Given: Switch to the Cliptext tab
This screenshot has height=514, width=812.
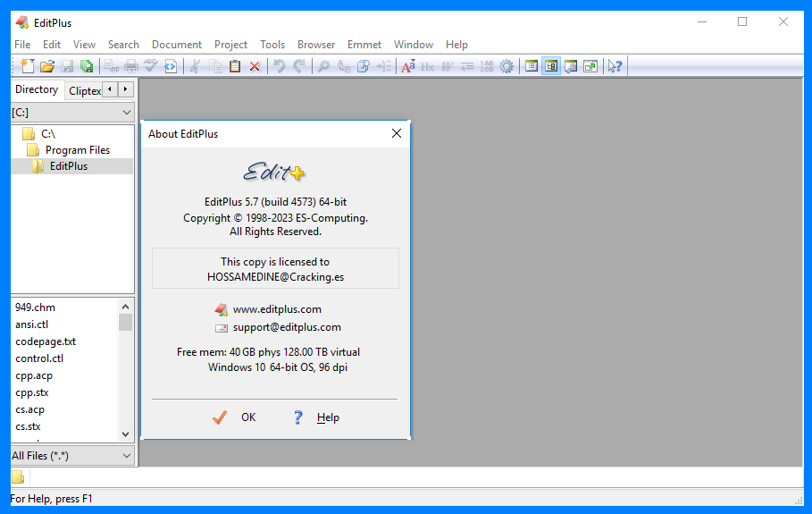Looking at the screenshot, I should click(84, 90).
